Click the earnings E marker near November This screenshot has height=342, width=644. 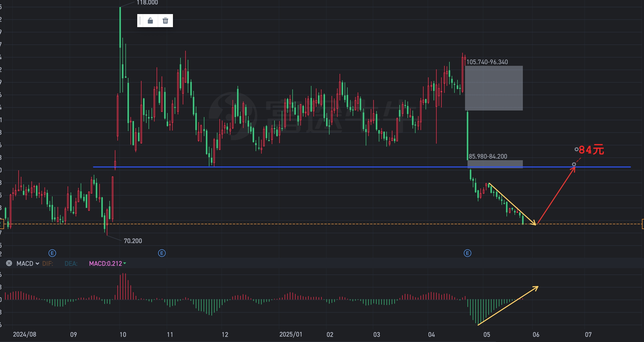tap(162, 253)
